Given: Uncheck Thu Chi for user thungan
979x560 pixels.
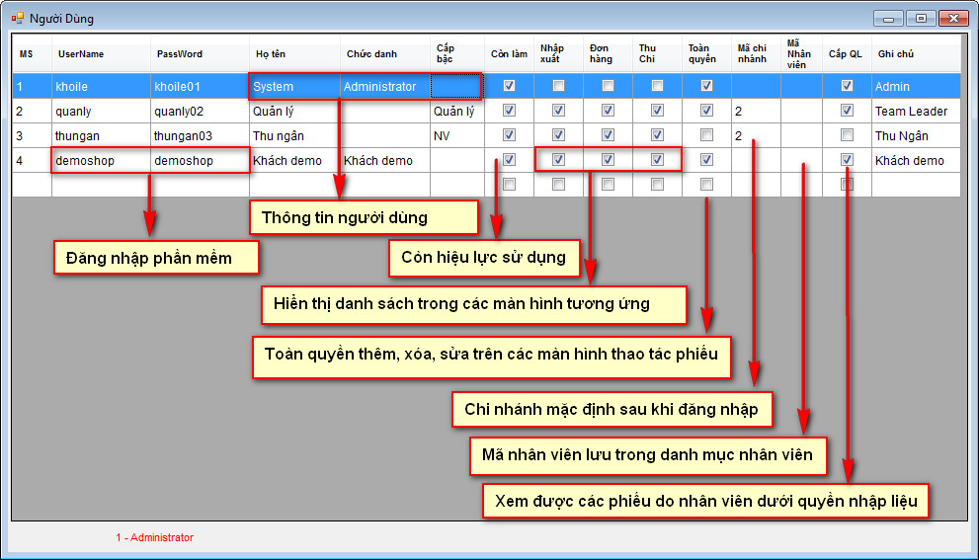Looking at the screenshot, I should [657, 135].
